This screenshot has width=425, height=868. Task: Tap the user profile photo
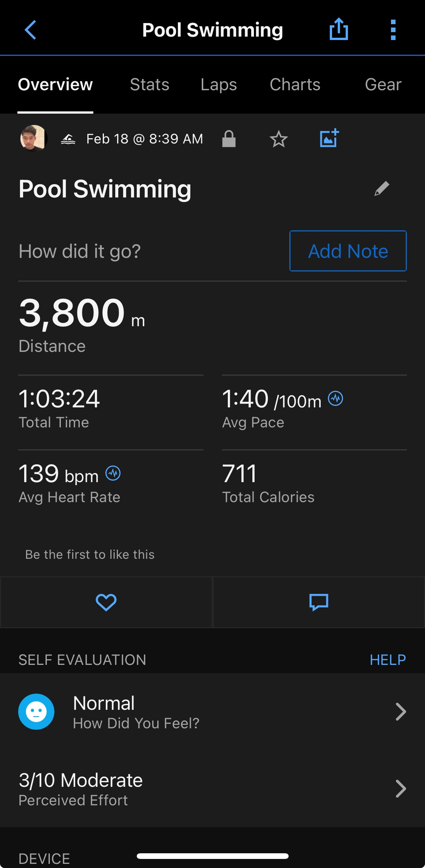[x=34, y=138]
